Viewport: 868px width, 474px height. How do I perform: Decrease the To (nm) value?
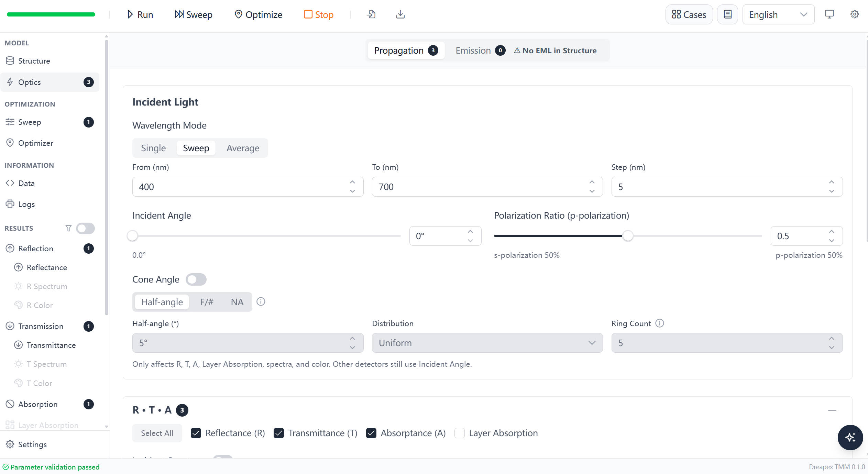click(592, 191)
